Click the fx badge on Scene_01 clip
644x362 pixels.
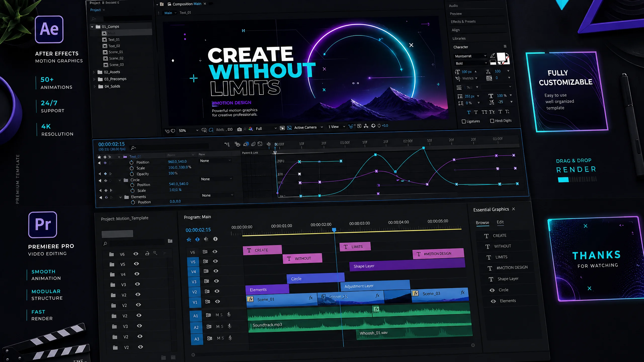251,299
